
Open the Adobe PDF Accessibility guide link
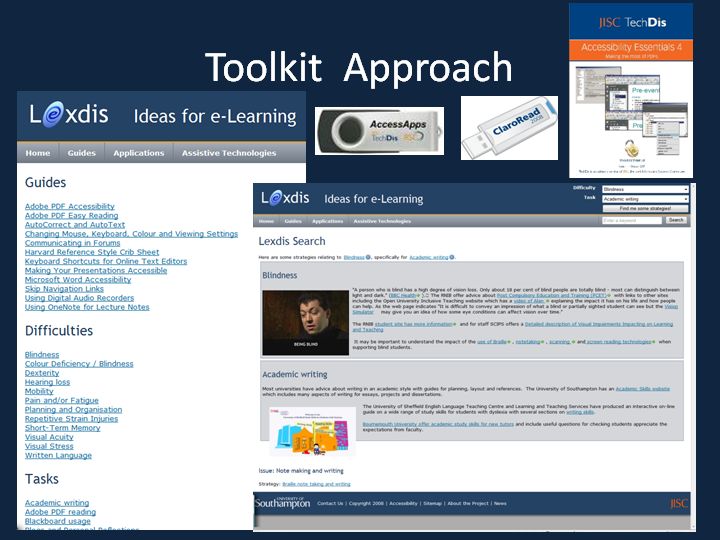[70, 206]
